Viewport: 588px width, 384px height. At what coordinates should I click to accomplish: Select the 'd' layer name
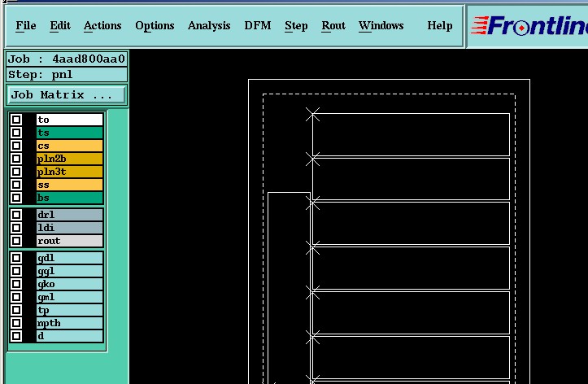(x=70, y=336)
